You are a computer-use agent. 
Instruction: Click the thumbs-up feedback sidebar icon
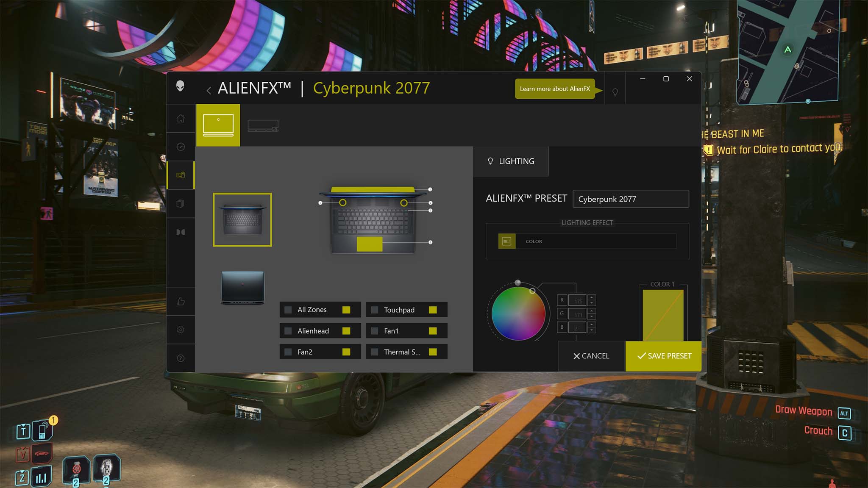[181, 301]
